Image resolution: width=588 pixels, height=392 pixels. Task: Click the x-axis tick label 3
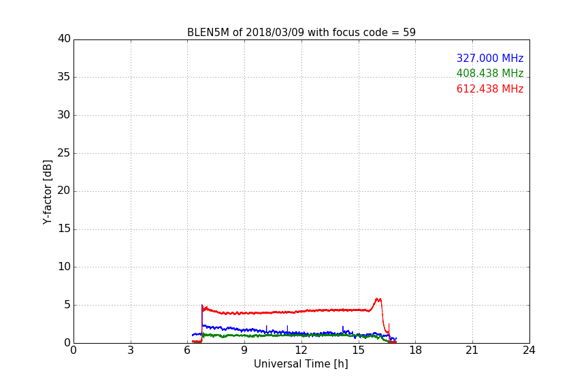(x=131, y=350)
